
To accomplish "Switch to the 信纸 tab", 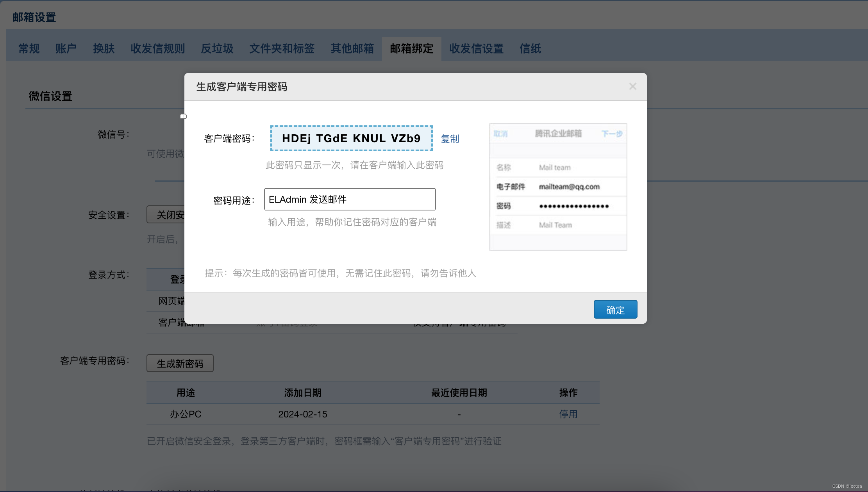I will (x=530, y=48).
